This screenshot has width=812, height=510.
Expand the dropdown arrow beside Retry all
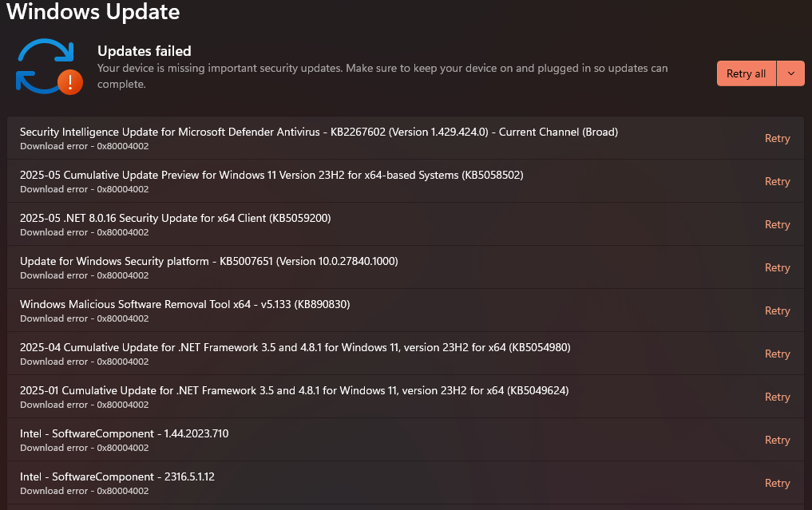click(790, 73)
